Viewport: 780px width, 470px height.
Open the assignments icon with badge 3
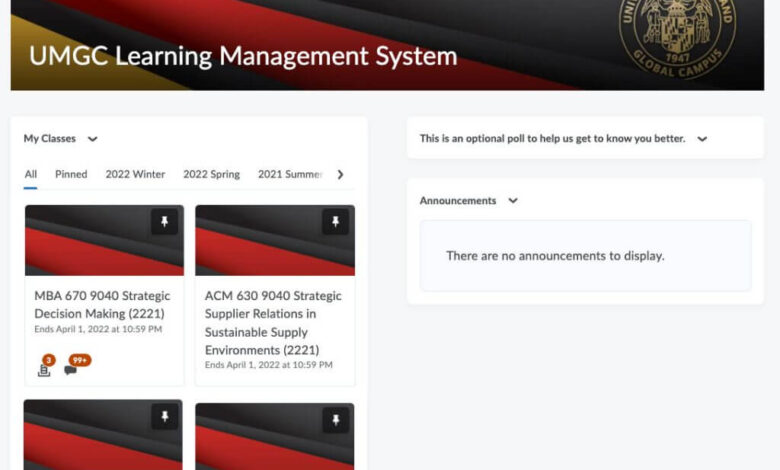click(45, 367)
